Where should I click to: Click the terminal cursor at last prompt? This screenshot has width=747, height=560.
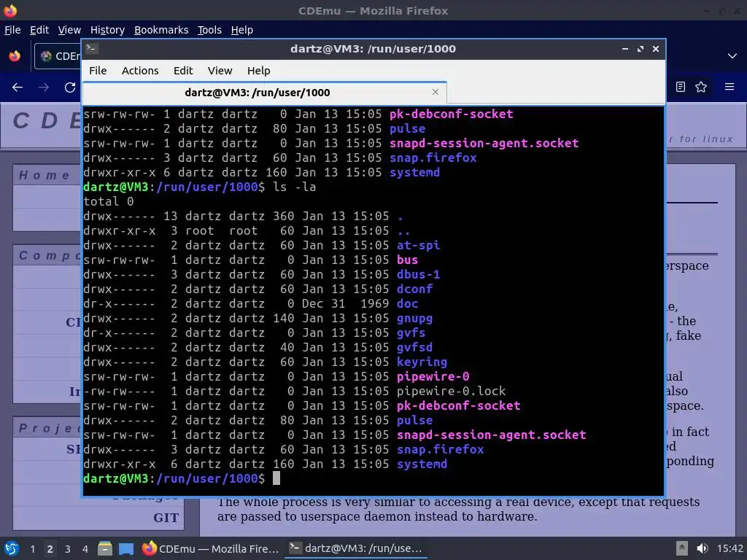(x=276, y=478)
